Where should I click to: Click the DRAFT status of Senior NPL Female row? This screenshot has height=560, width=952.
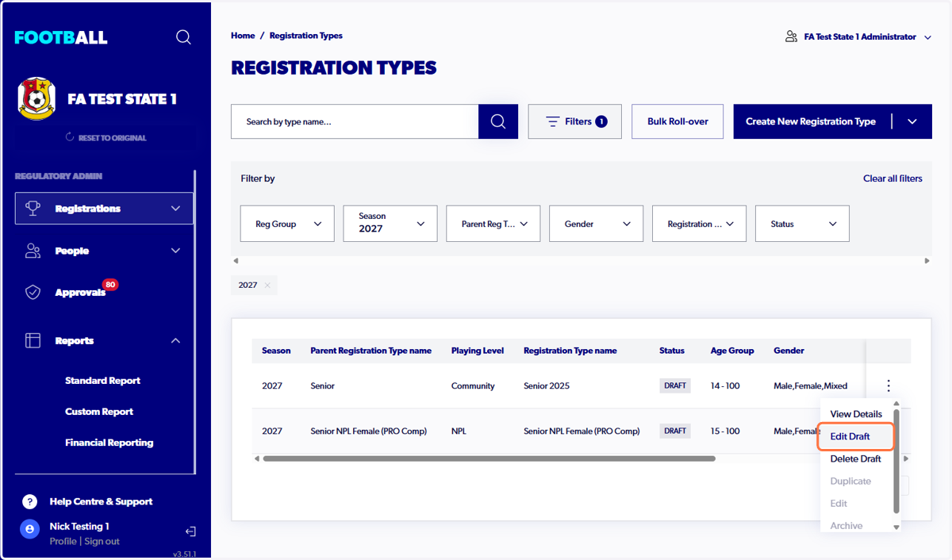click(675, 431)
